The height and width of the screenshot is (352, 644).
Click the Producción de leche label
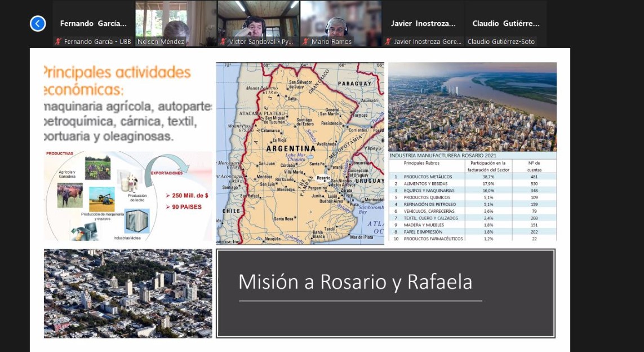coord(138,198)
